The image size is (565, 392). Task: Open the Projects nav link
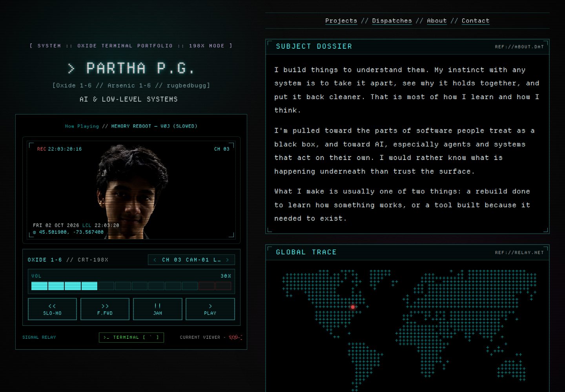341,21
